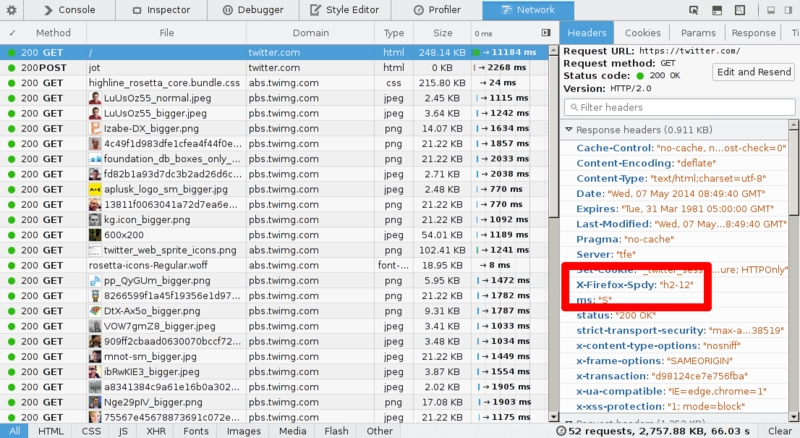Click the Edit and Resend button
Viewport: 800px width, 438px height.
pos(753,72)
